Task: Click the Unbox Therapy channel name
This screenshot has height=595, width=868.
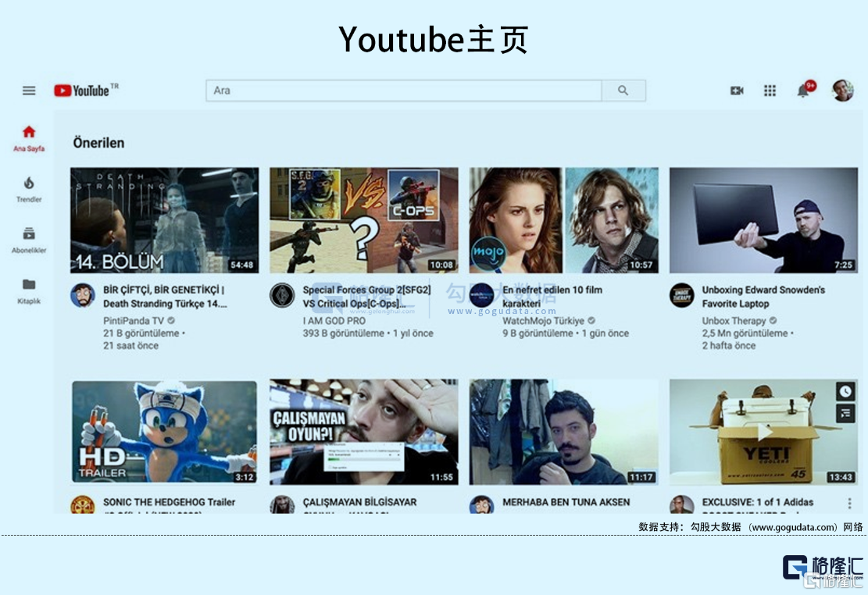Action: pyautogui.click(x=734, y=320)
